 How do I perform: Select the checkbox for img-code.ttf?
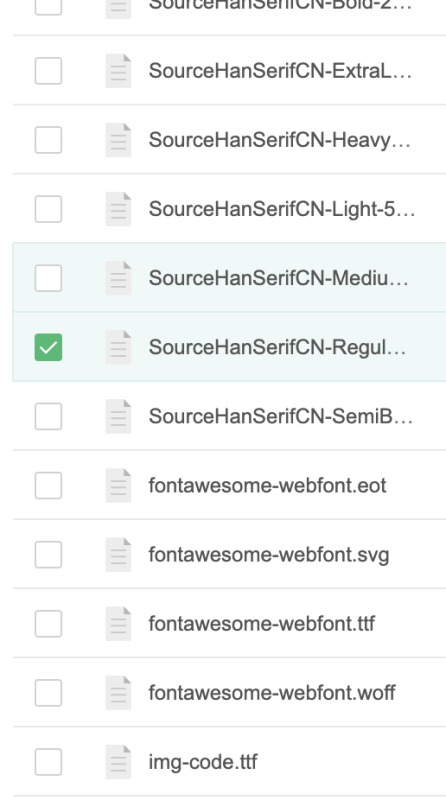[x=48, y=762]
